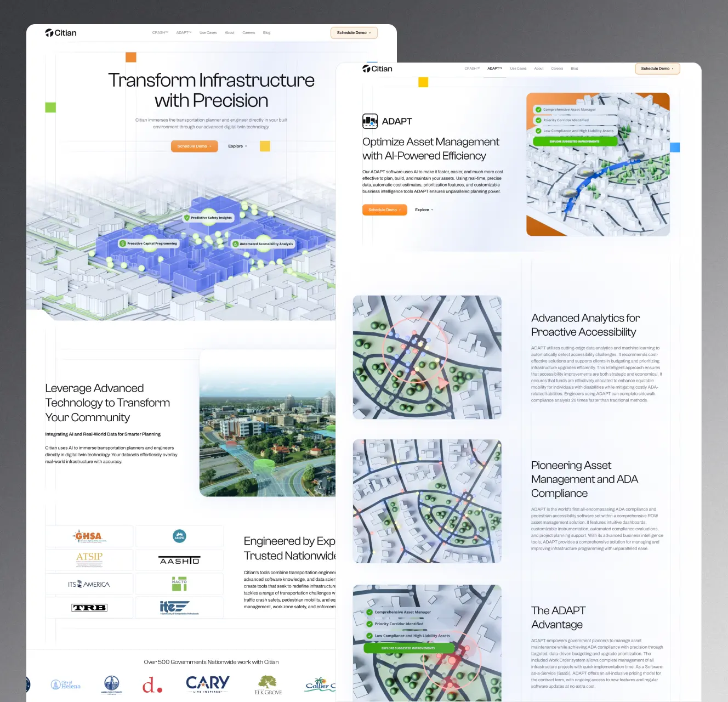Open the map image beside The ADAPT Advantage

click(427, 643)
